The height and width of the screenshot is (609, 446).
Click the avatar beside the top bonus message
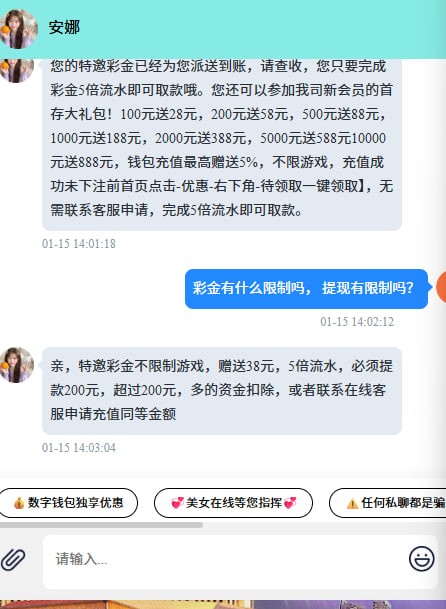(x=16, y=70)
